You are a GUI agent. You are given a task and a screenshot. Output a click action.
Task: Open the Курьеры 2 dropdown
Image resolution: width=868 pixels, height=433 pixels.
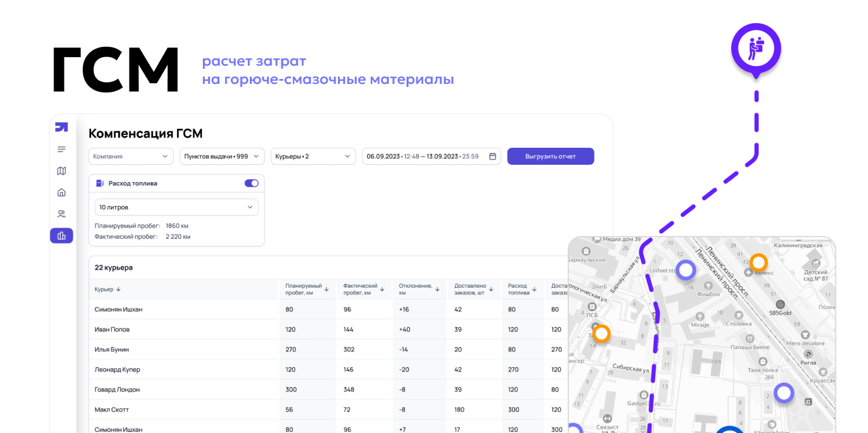(x=313, y=156)
